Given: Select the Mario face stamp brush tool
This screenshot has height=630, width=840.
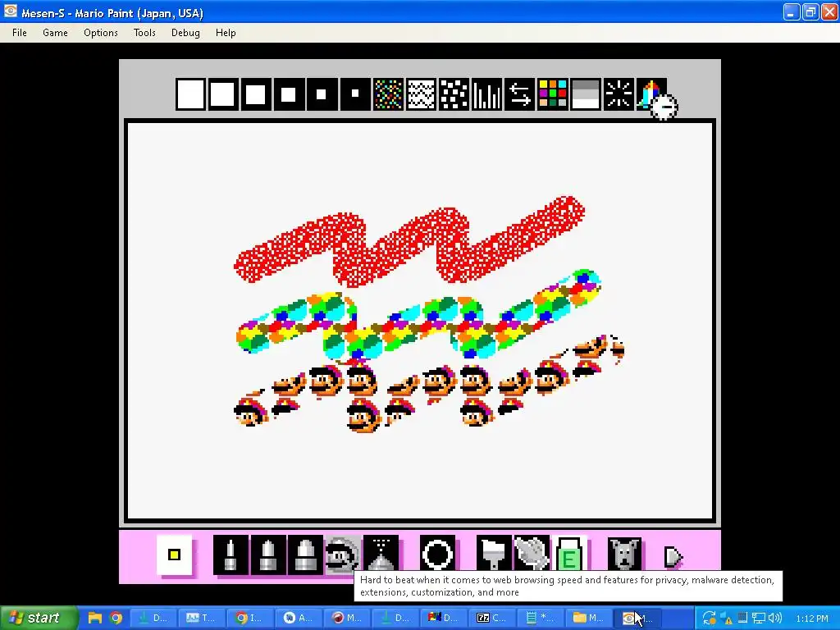Looking at the screenshot, I should (x=343, y=555).
